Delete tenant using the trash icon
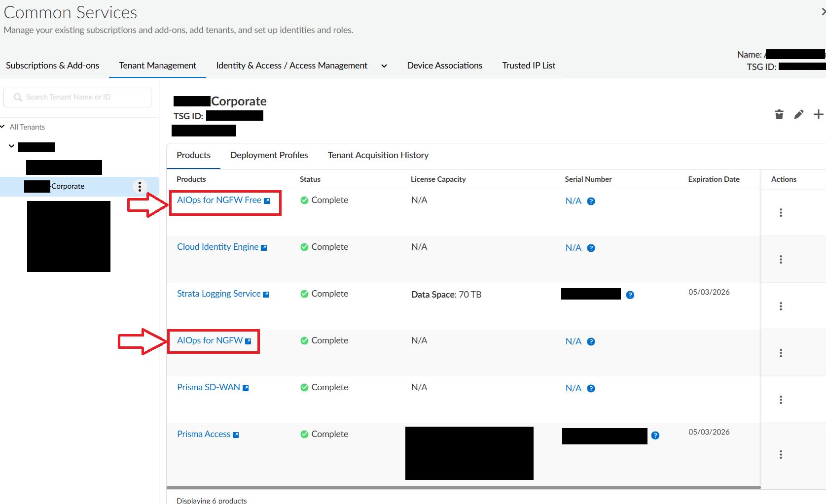826x504 pixels. point(779,114)
